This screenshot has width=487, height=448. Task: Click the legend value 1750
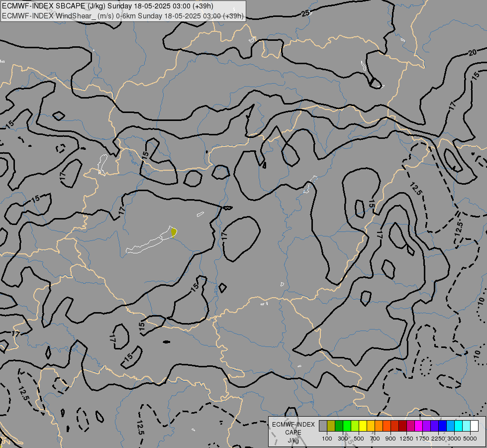point(422,439)
